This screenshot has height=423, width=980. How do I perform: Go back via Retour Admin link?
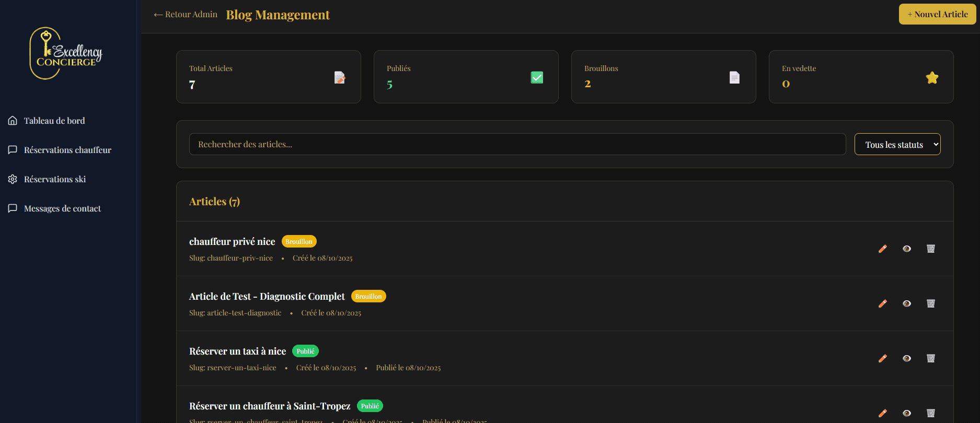(x=186, y=15)
